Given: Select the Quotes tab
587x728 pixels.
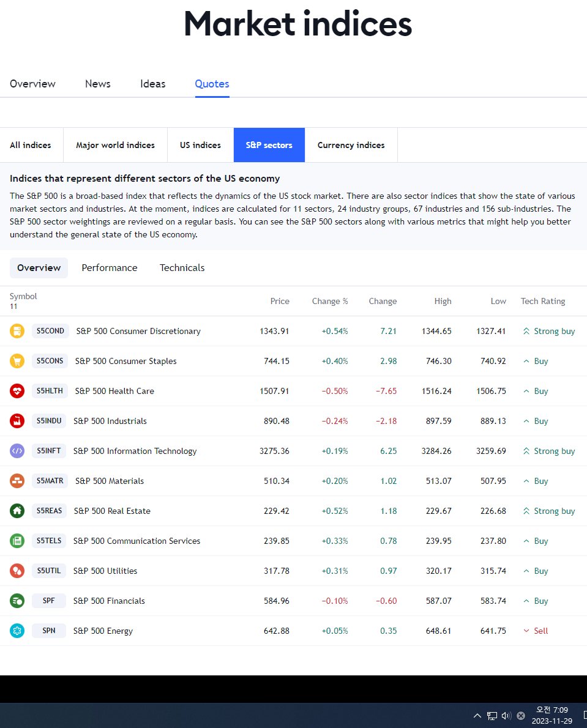Looking at the screenshot, I should click(x=212, y=84).
